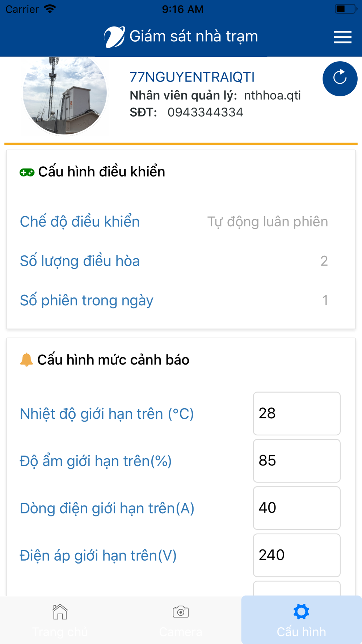362x644 pixels.
Task: Edit the upper humidity limit field showing 85
Action: pyautogui.click(x=297, y=461)
